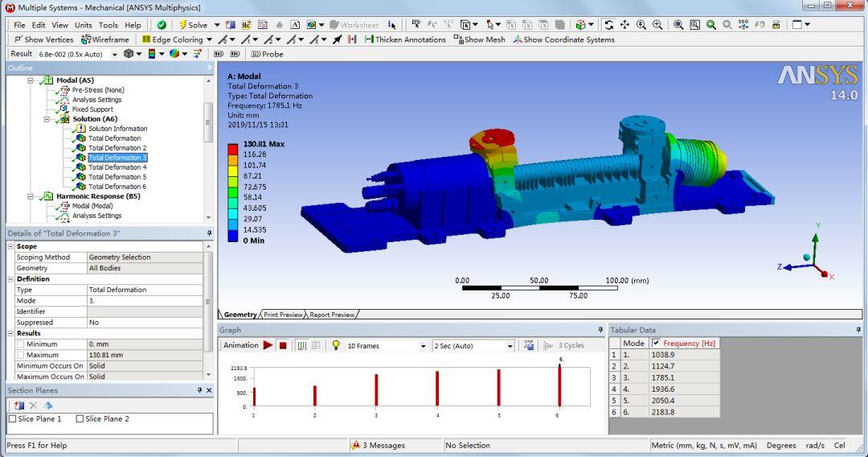Collapse the Modal (A5) tree node

click(x=31, y=80)
